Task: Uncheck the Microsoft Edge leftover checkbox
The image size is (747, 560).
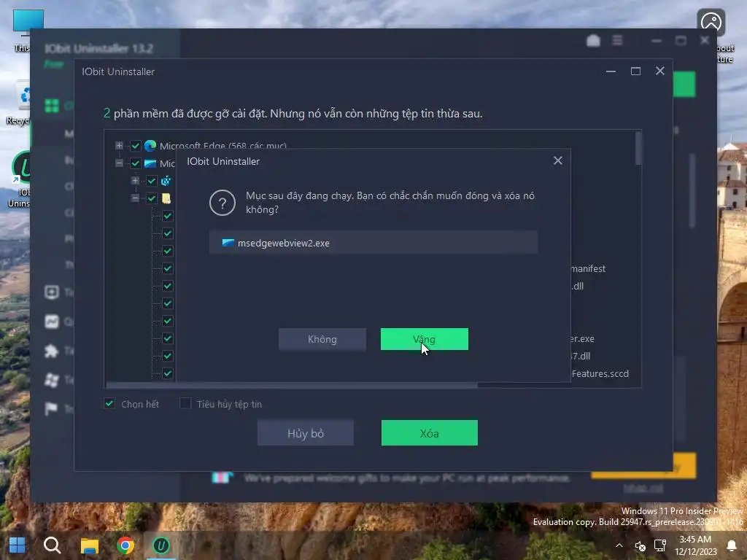Action: pyautogui.click(x=136, y=146)
